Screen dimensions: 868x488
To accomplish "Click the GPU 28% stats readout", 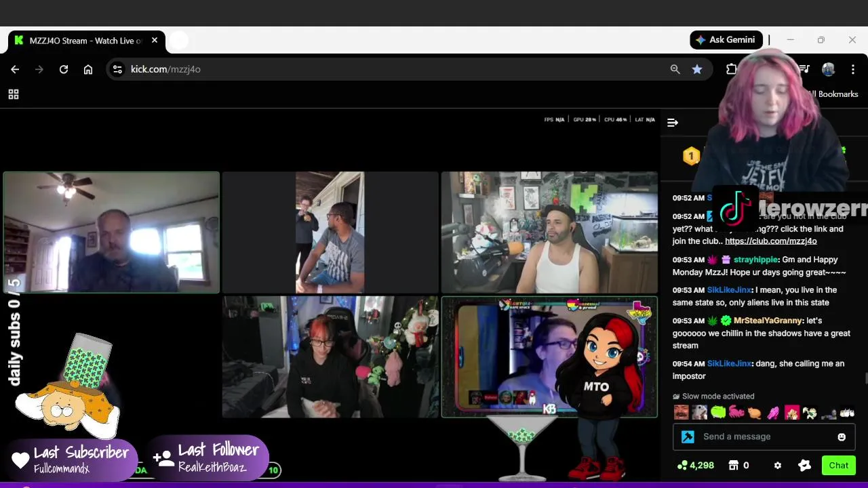I will 585,120.
